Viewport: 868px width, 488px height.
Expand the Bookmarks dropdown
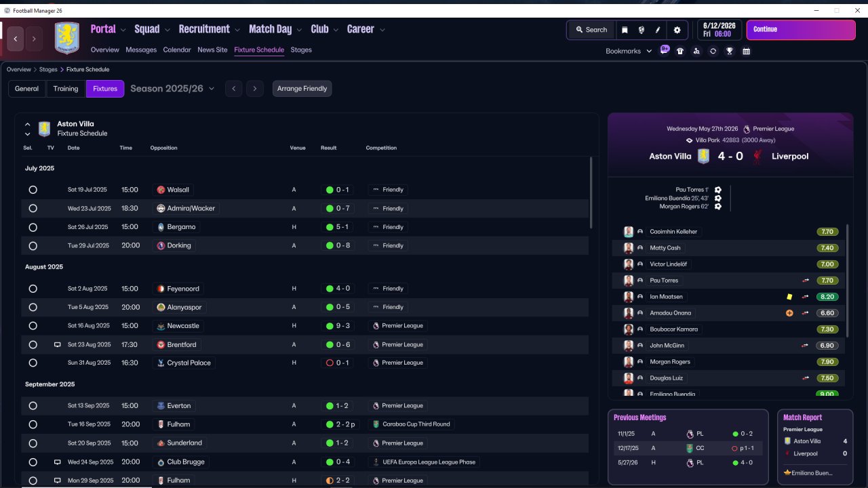click(629, 51)
